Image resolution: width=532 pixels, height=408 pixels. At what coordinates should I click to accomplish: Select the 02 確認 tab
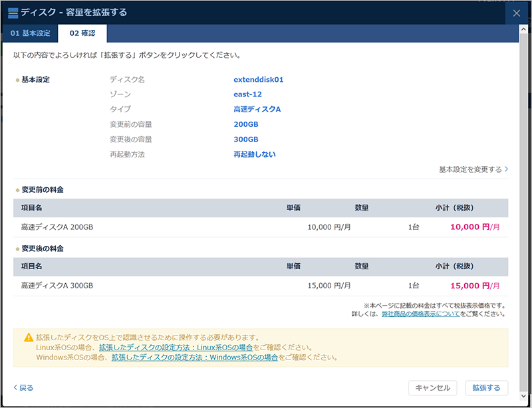(x=82, y=34)
